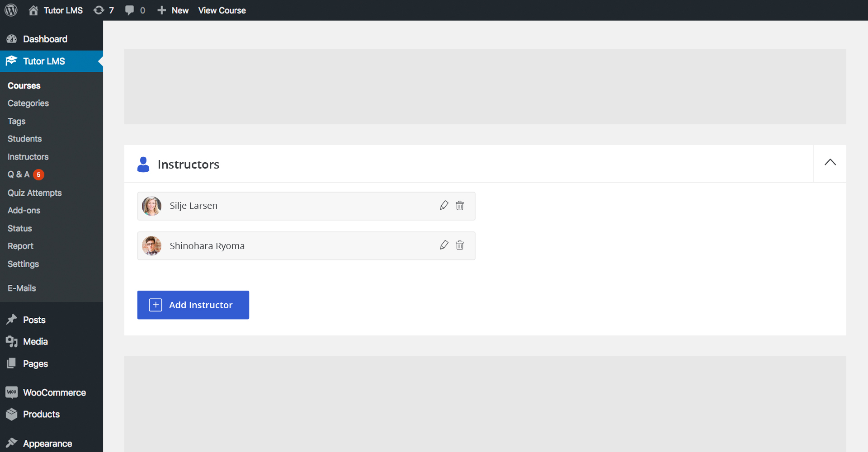Click Shinohara Ryoma's avatar photo
The image size is (868, 452).
(x=151, y=246)
